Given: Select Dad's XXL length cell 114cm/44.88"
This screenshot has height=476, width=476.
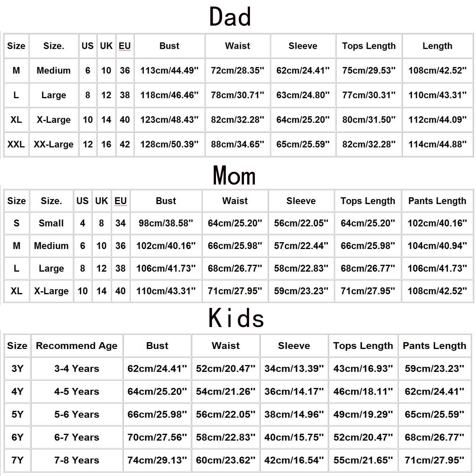Looking at the screenshot, I should point(437,144).
